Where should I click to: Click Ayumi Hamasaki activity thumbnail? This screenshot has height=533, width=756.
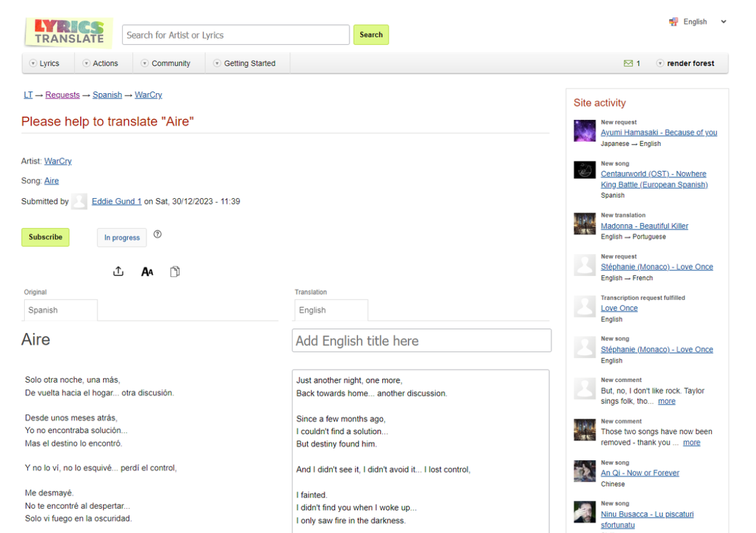[585, 130]
